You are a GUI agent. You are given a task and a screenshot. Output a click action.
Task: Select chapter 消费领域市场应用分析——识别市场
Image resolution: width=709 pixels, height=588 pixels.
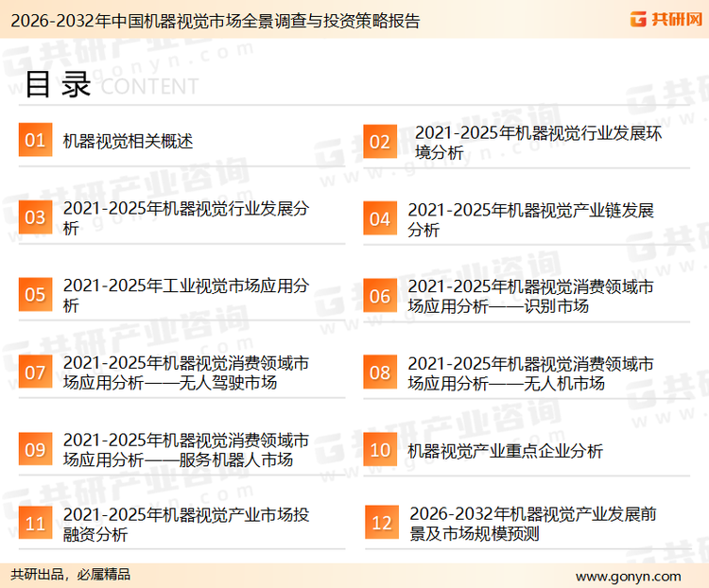point(531,296)
